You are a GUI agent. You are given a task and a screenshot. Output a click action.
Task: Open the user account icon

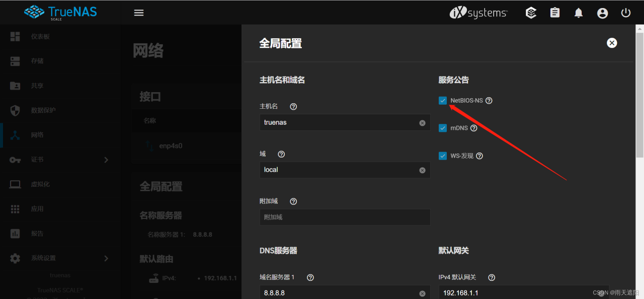(602, 13)
